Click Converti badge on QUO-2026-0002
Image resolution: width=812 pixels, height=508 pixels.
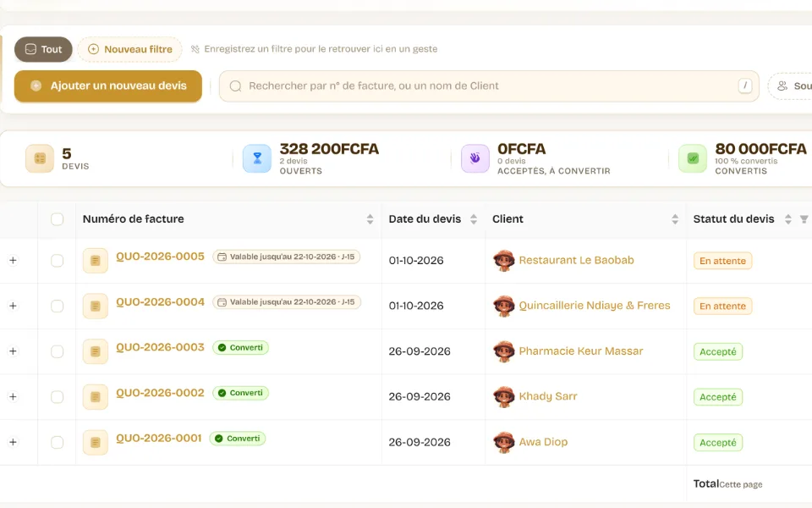click(x=240, y=393)
